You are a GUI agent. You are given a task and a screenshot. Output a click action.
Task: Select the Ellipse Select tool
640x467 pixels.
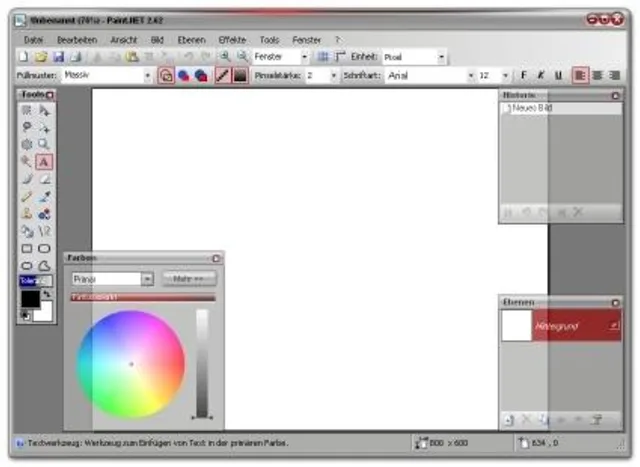tap(27, 144)
